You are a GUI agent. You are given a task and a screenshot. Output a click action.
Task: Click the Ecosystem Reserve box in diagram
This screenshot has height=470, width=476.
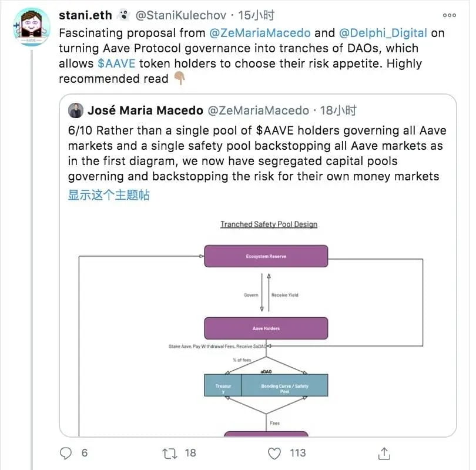click(266, 257)
